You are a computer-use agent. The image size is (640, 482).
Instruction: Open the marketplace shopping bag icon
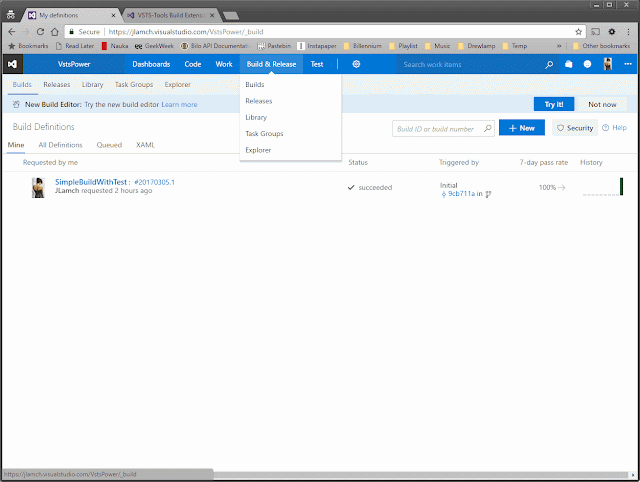(x=568, y=64)
